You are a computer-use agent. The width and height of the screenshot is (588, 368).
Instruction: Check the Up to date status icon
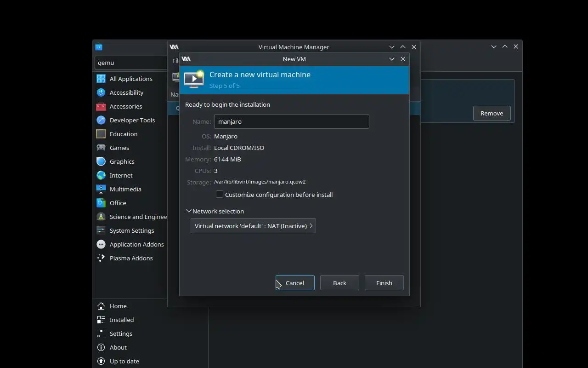pyautogui.click(x=101, y=361)
